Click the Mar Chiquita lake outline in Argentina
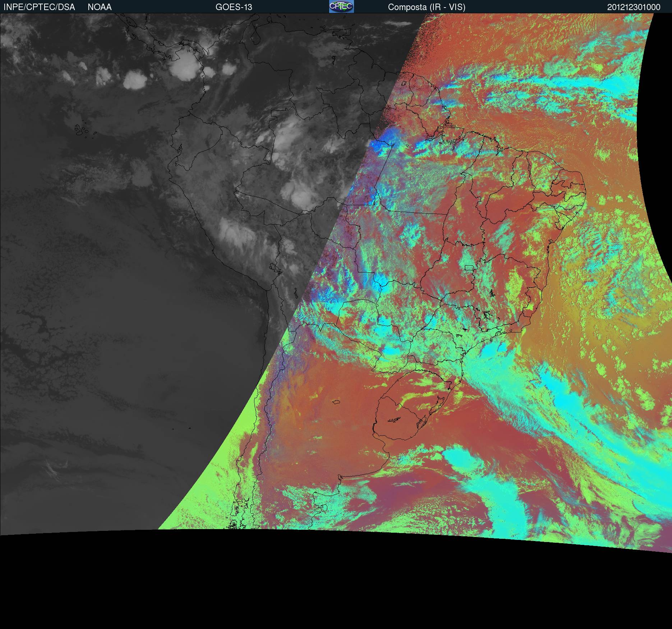 point(336,402)
